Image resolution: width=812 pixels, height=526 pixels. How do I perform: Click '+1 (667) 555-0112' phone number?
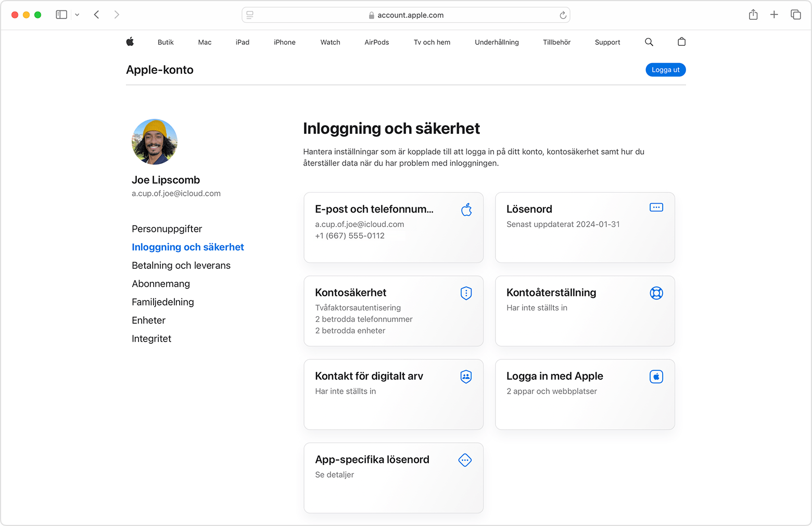click(350, 236)
